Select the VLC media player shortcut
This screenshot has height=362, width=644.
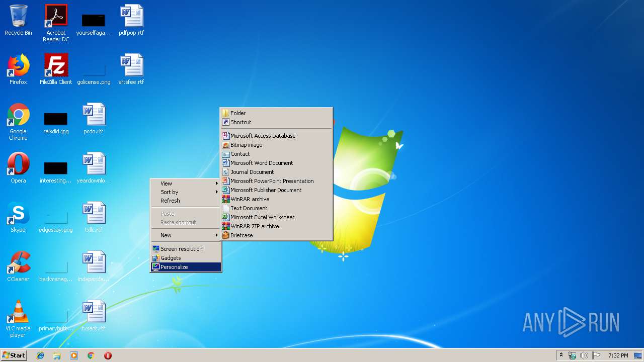click(18, 319)
